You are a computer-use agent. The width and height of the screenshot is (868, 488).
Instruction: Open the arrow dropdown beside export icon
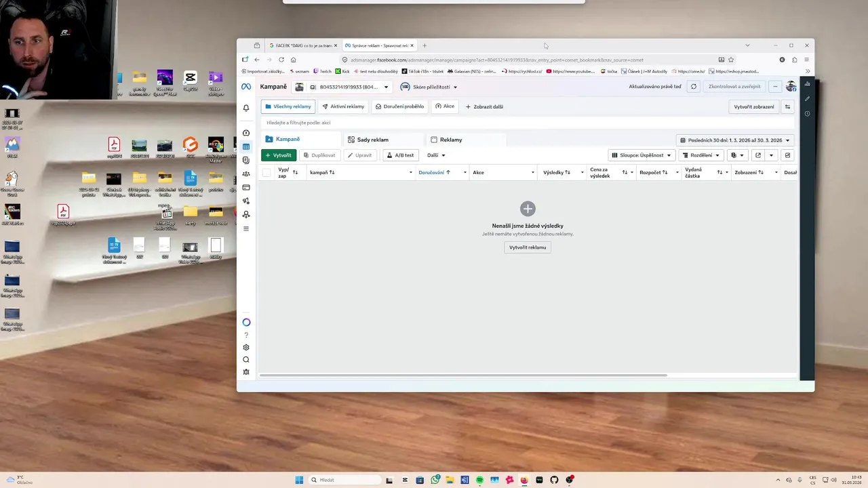click(x=771, y=155)
